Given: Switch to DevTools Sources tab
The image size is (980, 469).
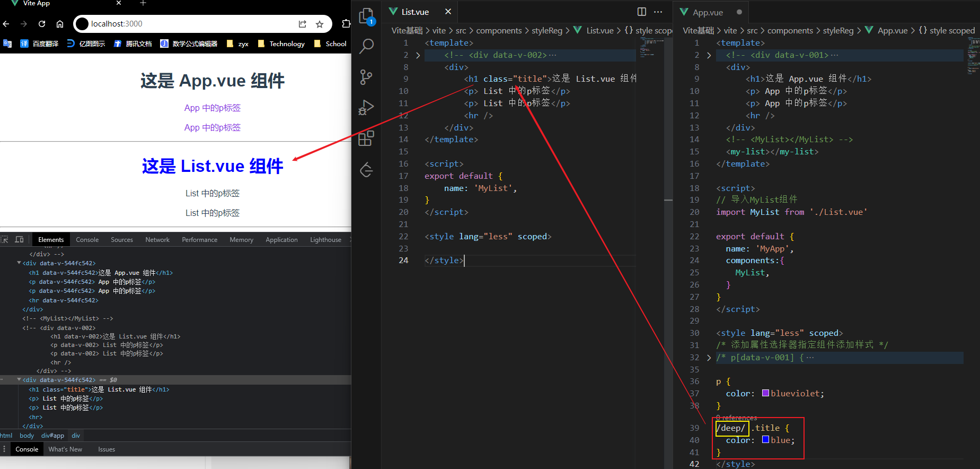Looking at the screenshot, I should click(x=122, y=240).
